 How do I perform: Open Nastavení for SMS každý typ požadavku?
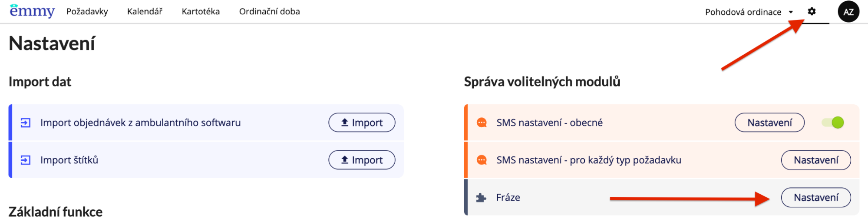(816, 160)
